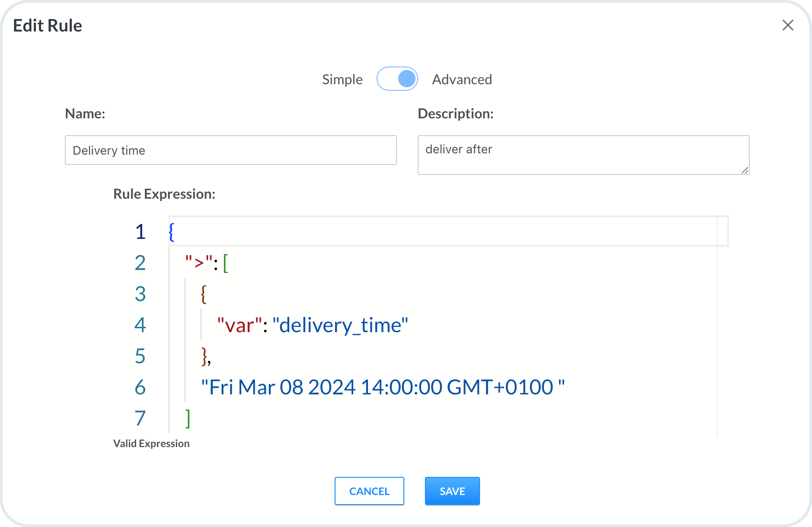Screen dimensions: 812x527
Task: Toggle the Simple/Advanced mode switch
Action: [397, 79]
